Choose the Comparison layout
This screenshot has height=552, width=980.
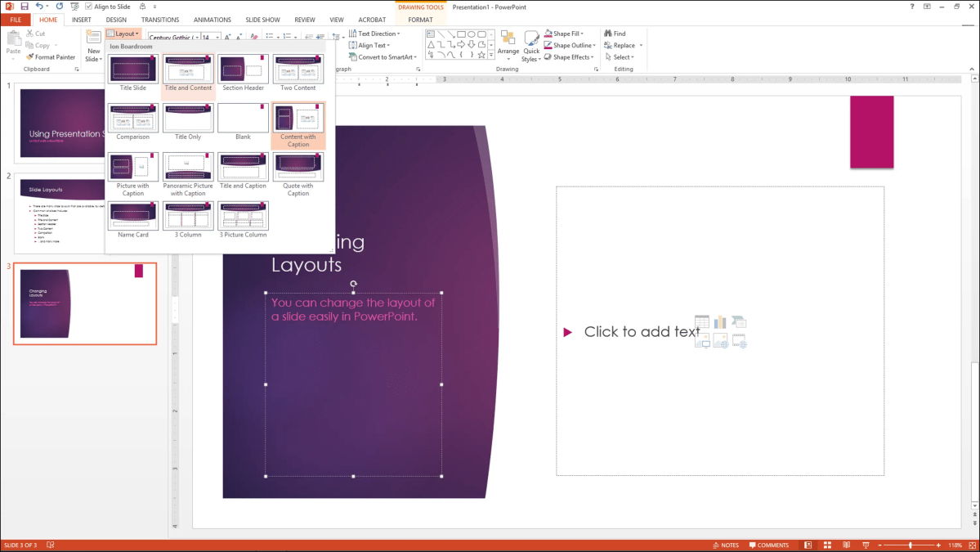click(x=133, y=122)
